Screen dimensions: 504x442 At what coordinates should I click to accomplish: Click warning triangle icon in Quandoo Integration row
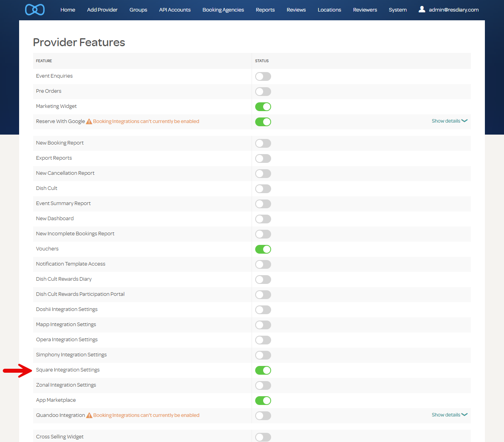tap(89, 415)
